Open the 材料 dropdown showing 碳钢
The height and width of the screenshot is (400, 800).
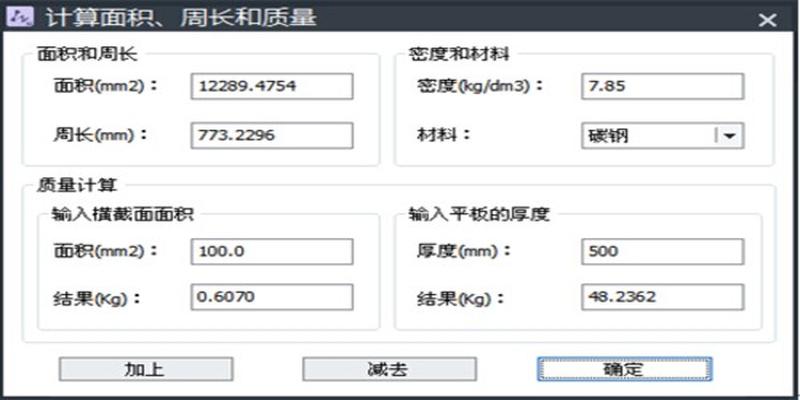pyautogui.click(x=662, y=136)
